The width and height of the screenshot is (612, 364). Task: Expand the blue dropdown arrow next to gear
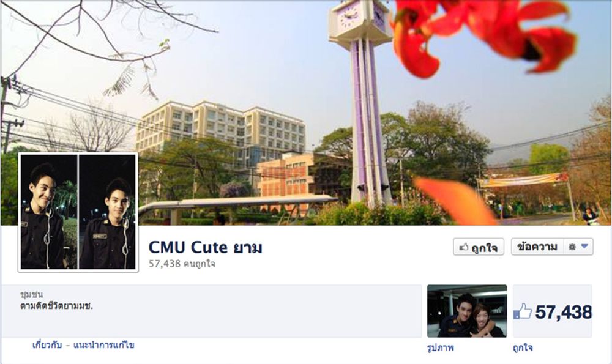584,246
